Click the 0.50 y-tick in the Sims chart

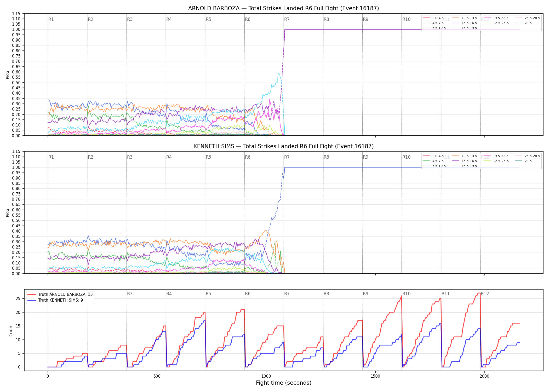(x=16, y=221)
